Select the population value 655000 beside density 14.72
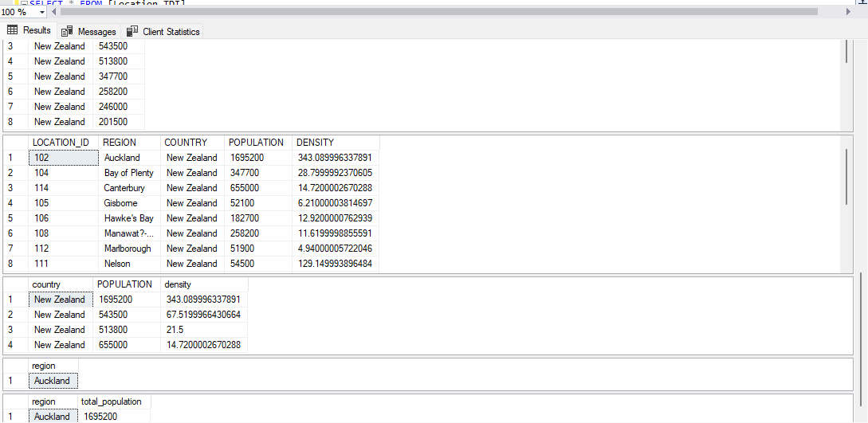This screenshot has height=423, width=868. (x=127, y=345)
